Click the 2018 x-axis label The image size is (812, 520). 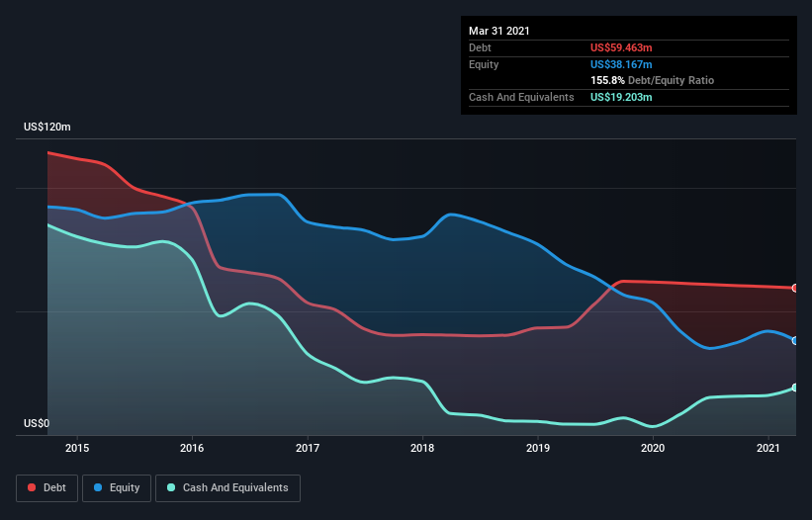(422, 448)
